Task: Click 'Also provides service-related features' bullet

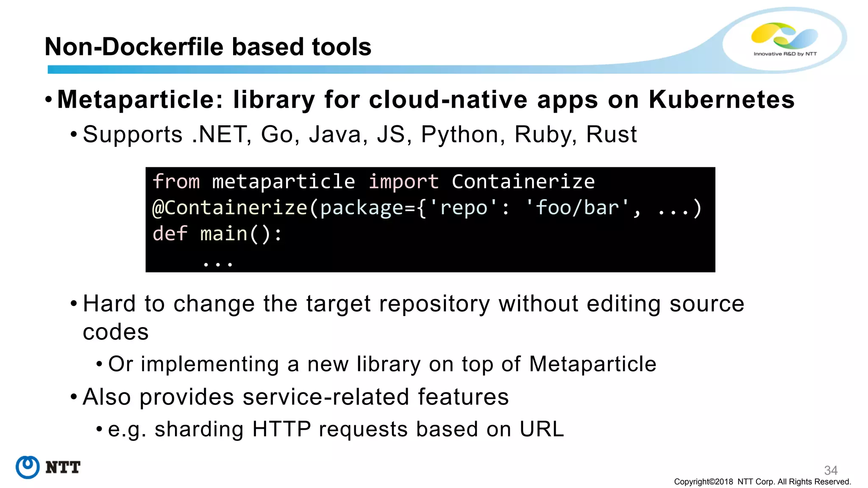Action: point(295,397)
